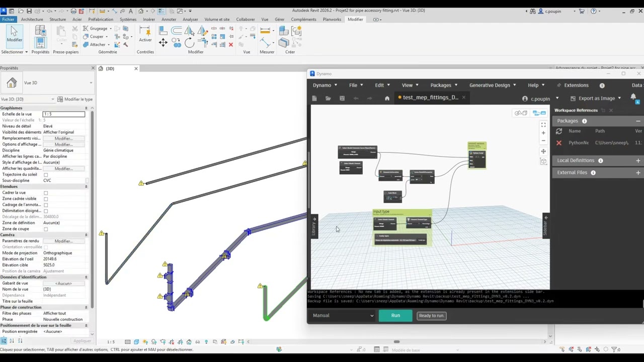Collapse the Packages section in Workspace References
This screenshot has height=362, width=644.
pyautogui.click(x=638, y=121)
